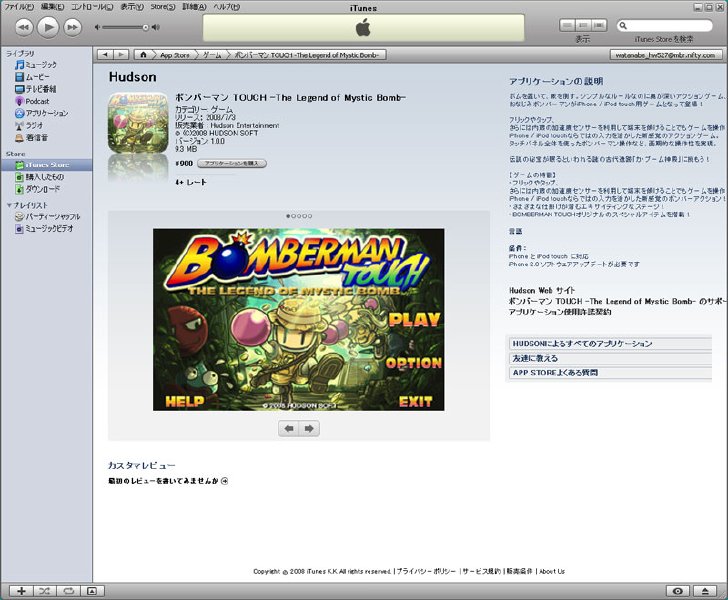Image resolution: width=728 pixels, height=600 pixels.
Task: Click the previous track rewind button
Action: (24, 27)
